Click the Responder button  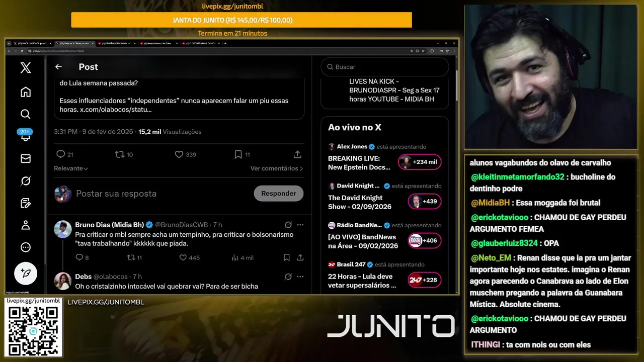pyautogui.click(x=279, y=194)
